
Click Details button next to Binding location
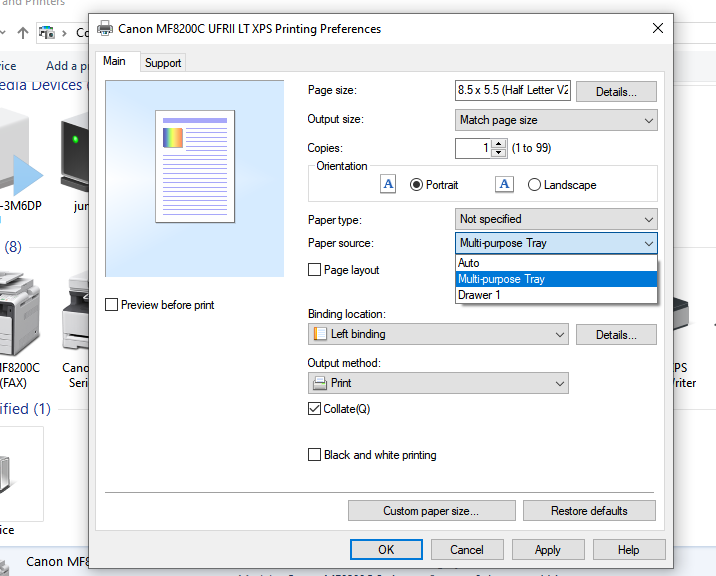[x=616, y=335]
